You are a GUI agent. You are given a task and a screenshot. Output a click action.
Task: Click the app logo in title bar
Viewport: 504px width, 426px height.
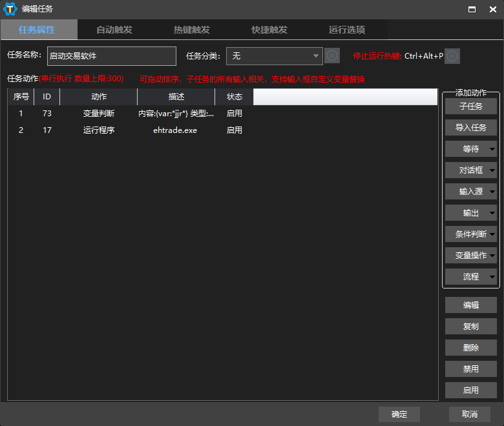point(10,9)
